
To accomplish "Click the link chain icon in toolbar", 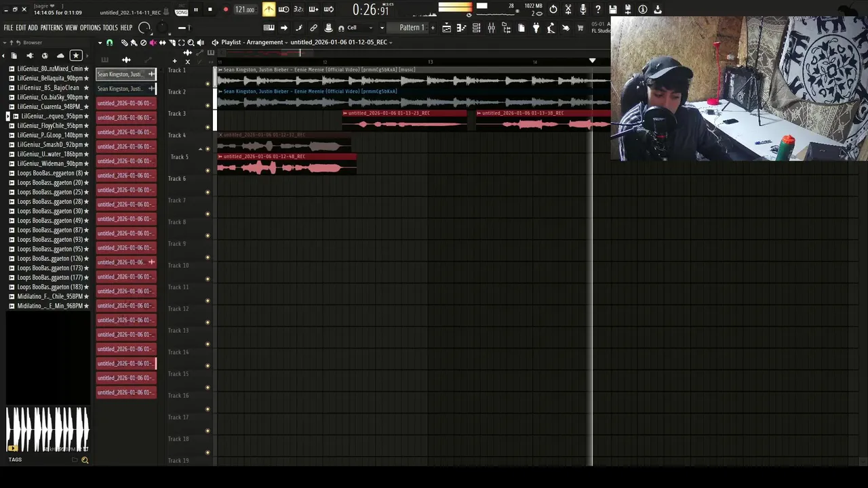I will click(314, 28).
